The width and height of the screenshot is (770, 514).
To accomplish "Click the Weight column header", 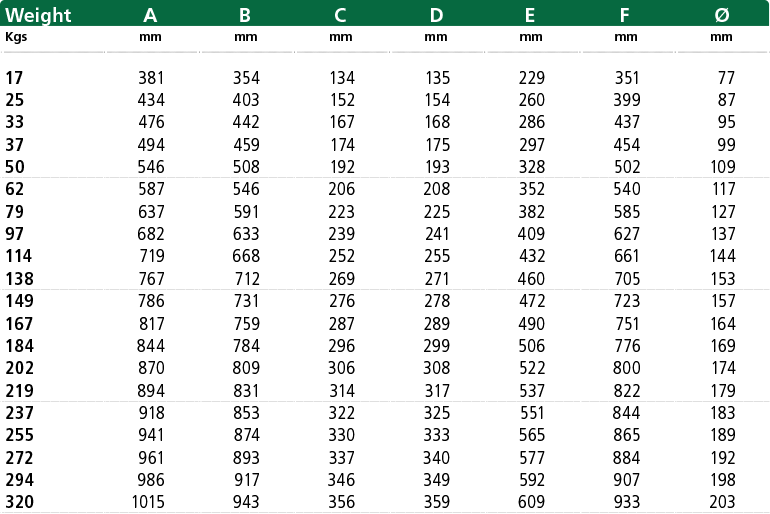I will (38, 15).
